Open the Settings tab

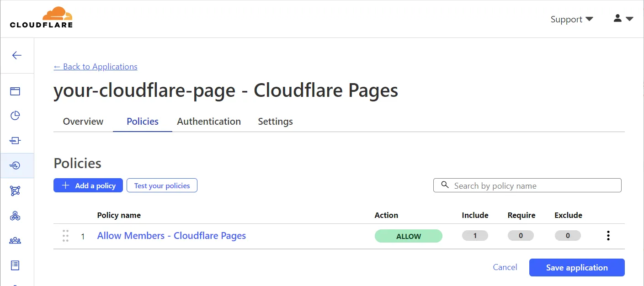coord(275,122)
